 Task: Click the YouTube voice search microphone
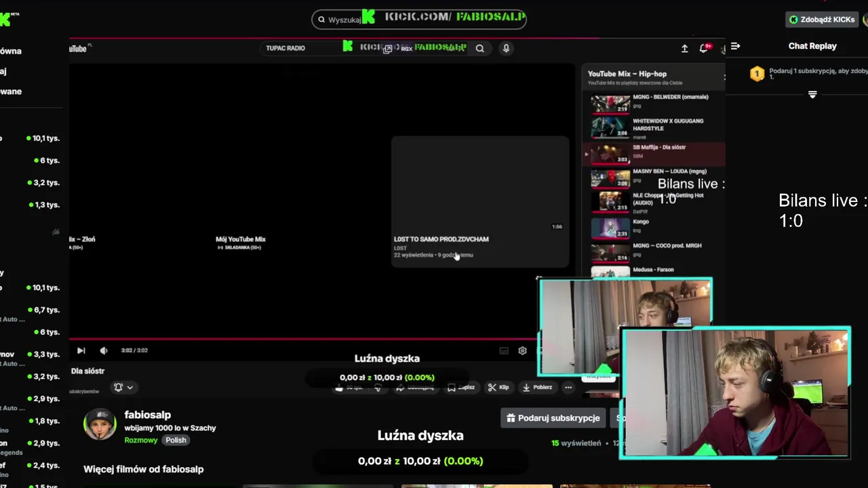pos(506,48)
